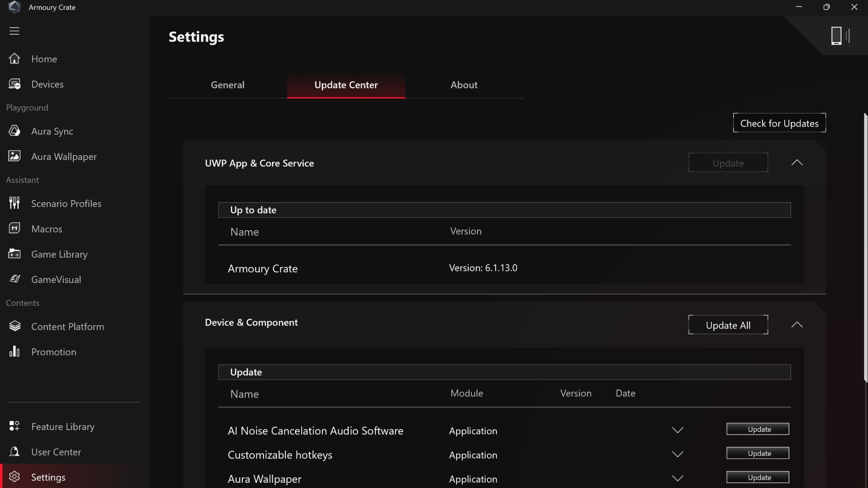The height and width of the screenshot is (488, 868).
Task: Click the Customizable hotkeys name
Action: [280, 455]
